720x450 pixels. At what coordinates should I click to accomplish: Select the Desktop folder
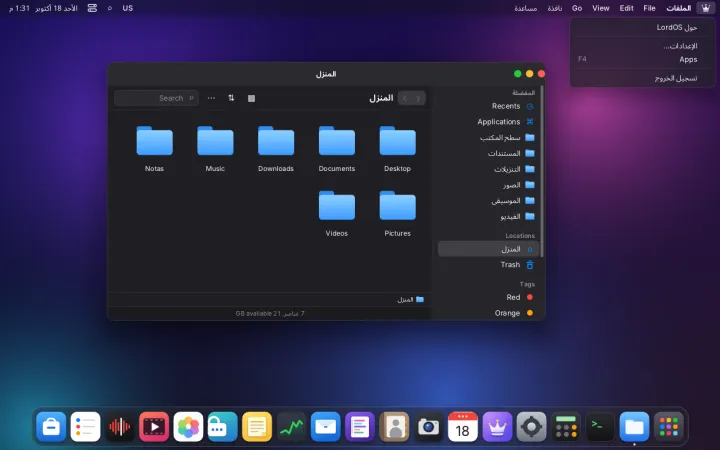[397, 149]
